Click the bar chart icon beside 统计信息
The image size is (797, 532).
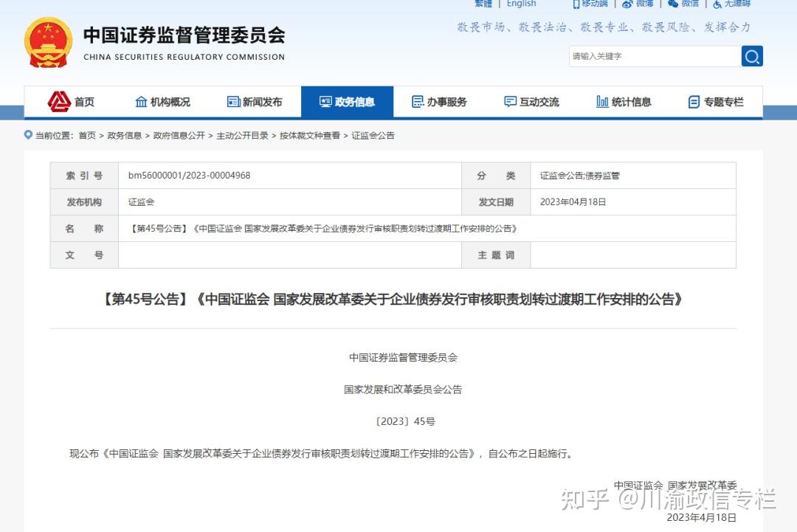point(602,102)
